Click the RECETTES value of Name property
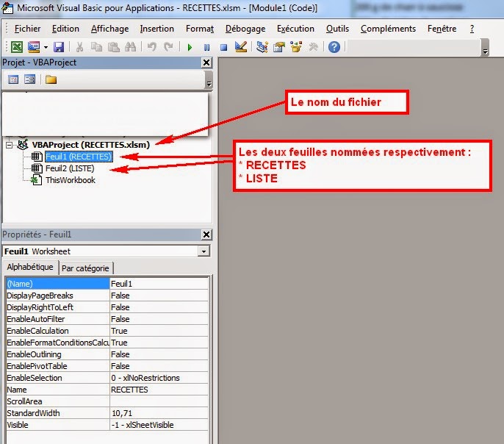Screen dimensions: 504x444 point(159,390)
